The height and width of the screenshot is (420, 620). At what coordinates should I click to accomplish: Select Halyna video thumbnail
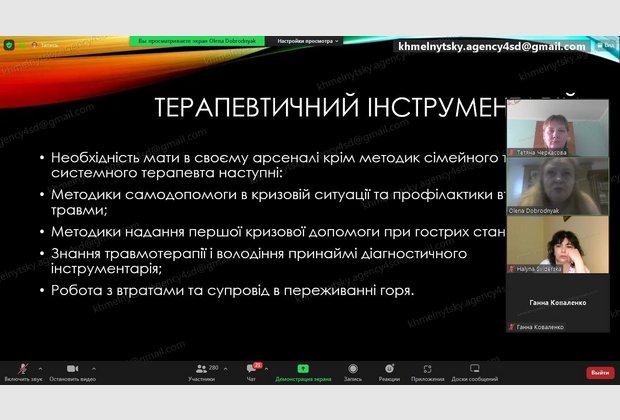(558, 244)
